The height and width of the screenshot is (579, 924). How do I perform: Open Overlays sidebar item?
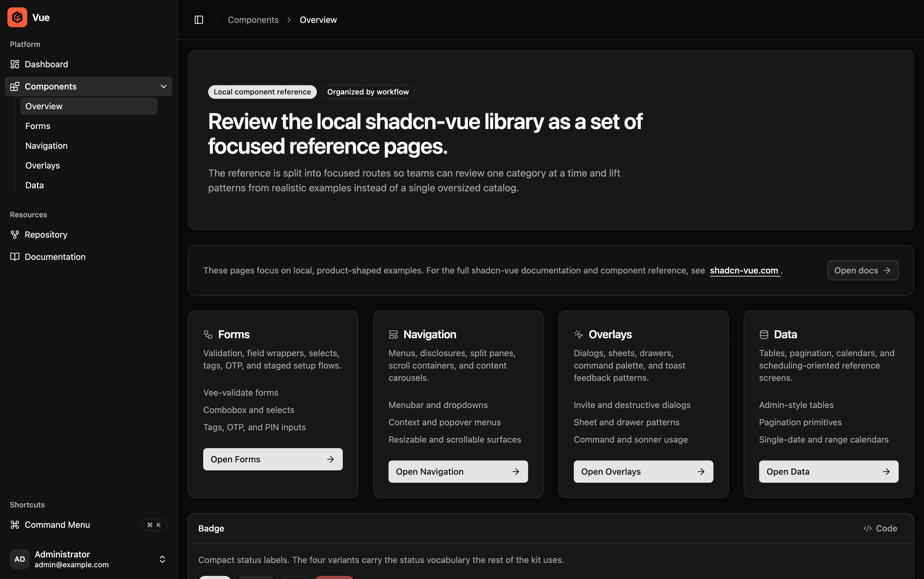(89, 165)
